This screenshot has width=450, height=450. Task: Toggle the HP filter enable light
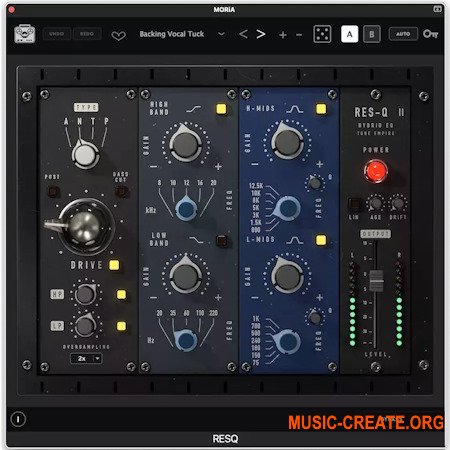[x=121, y=294]
